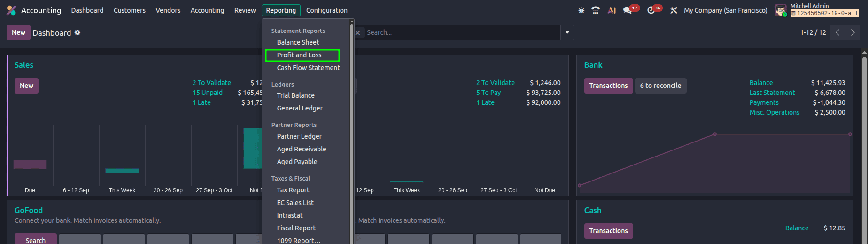Open the Dashboard gear settings icon
The image size is (868, 244).
point(77,32)
